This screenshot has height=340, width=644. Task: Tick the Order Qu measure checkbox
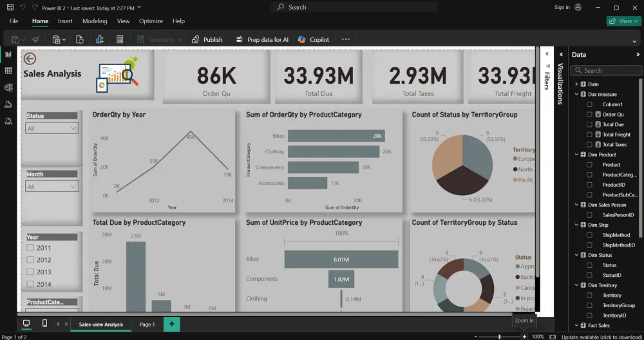pos(589,115)
